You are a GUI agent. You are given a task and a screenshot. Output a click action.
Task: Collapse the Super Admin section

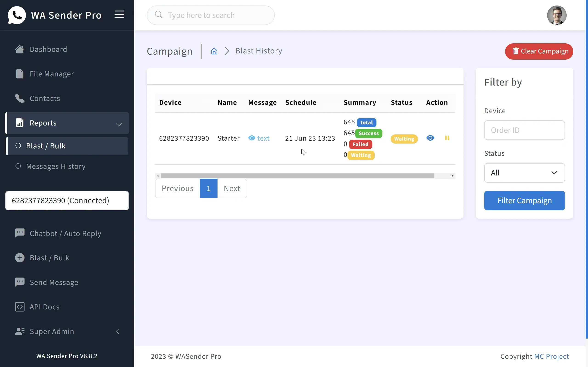click(x=118, y=331)
